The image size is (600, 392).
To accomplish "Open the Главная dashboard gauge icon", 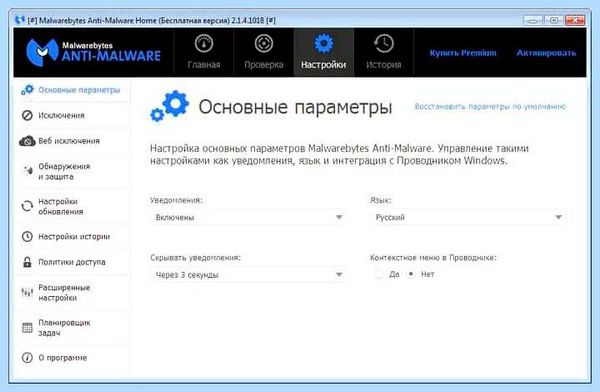I will coord(204,43).
